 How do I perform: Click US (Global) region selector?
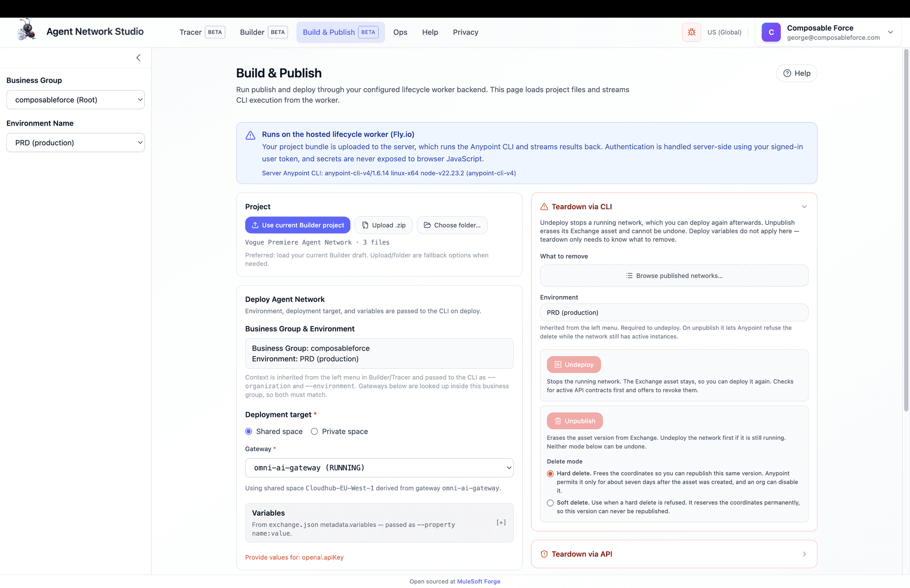[724, 32]
